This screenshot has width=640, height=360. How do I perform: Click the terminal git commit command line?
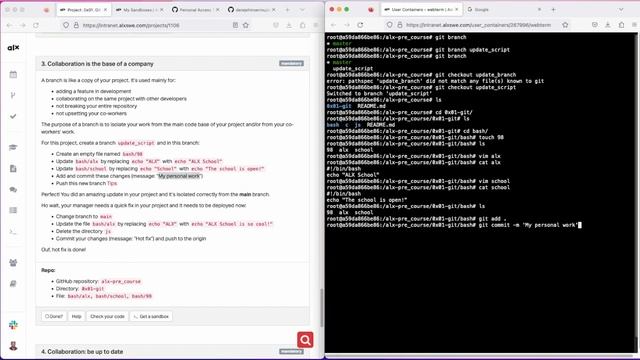454,225
